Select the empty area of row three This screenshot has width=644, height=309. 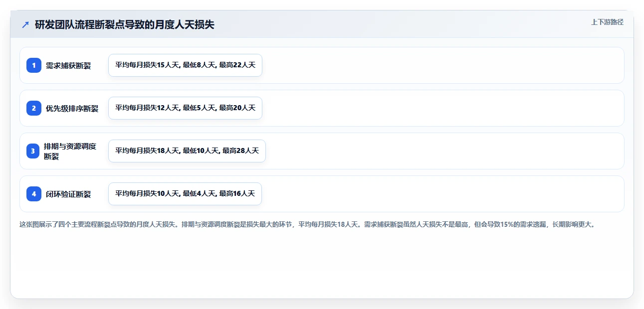coord(444,151)
